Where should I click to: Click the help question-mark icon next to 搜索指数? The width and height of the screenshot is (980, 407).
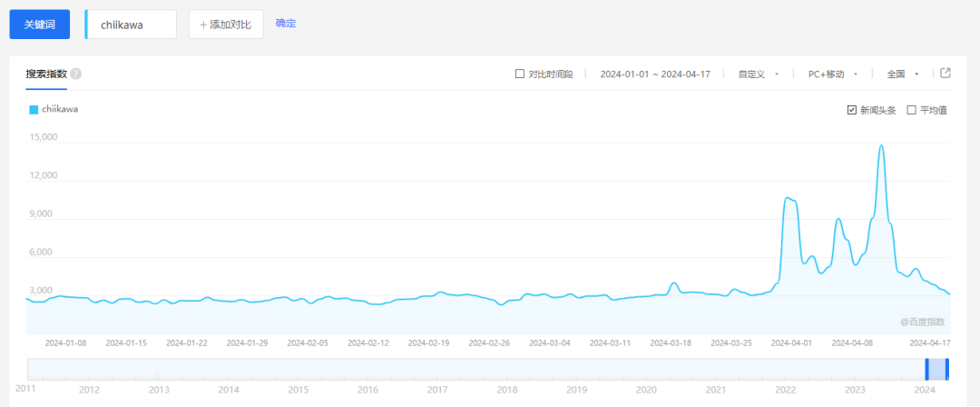point(76,74)
